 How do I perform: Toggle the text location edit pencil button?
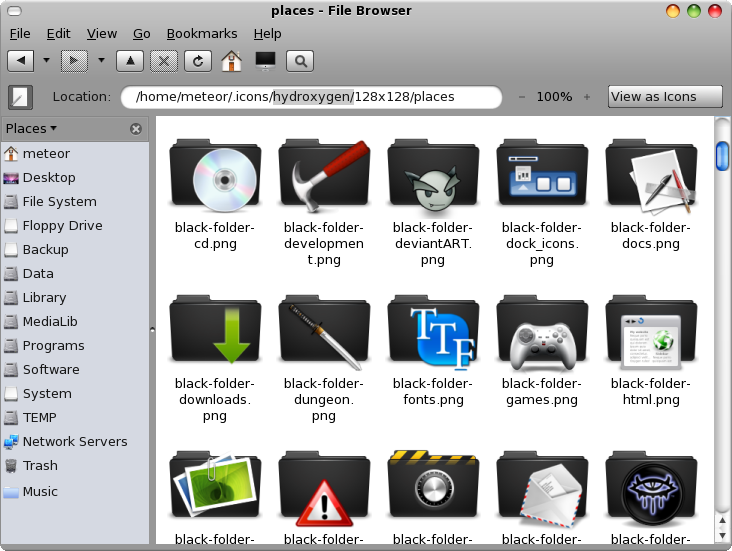pyautogui.click(x=20, y=97)
